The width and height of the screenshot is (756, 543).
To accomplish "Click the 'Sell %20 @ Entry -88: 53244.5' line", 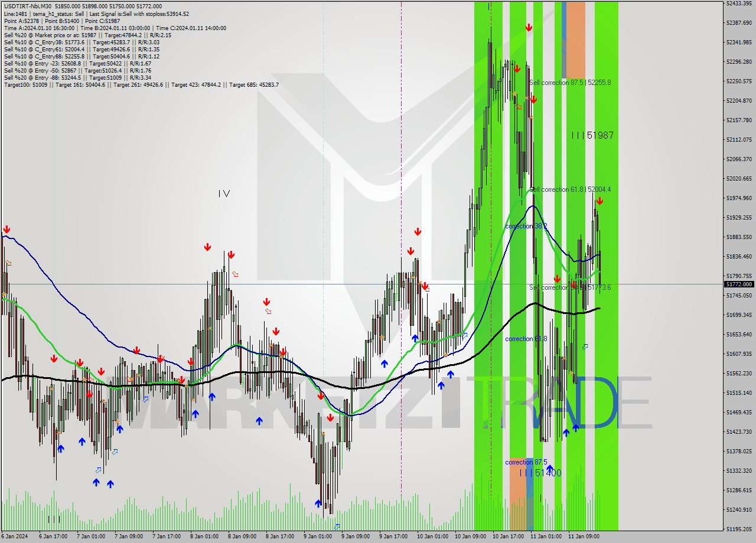I will click(x=77, y=77).
